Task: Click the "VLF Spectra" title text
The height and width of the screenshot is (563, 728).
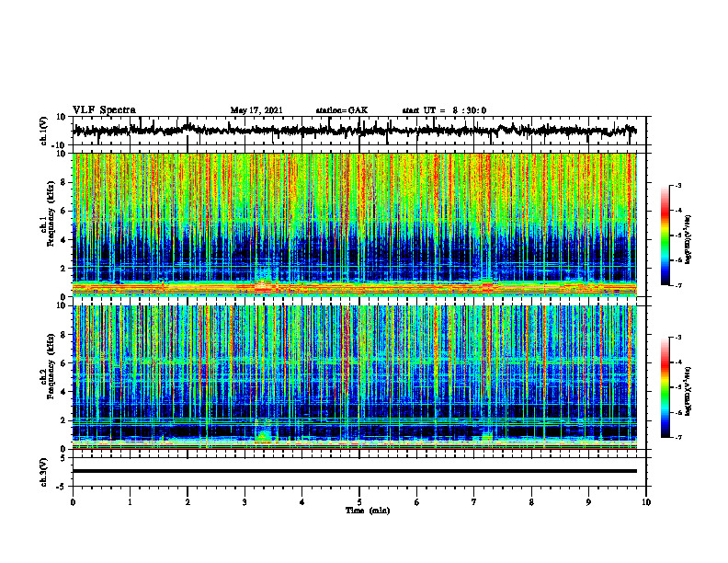Action: 104,109
